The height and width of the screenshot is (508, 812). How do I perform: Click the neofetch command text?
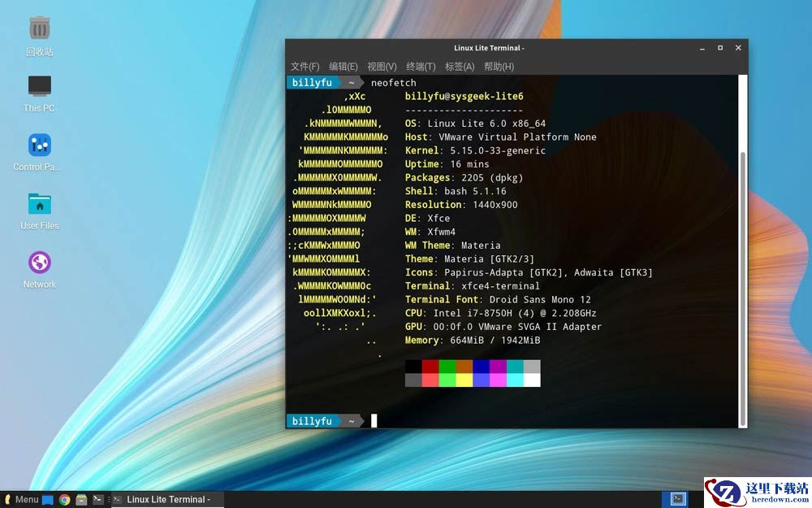[x=394, y=83]
